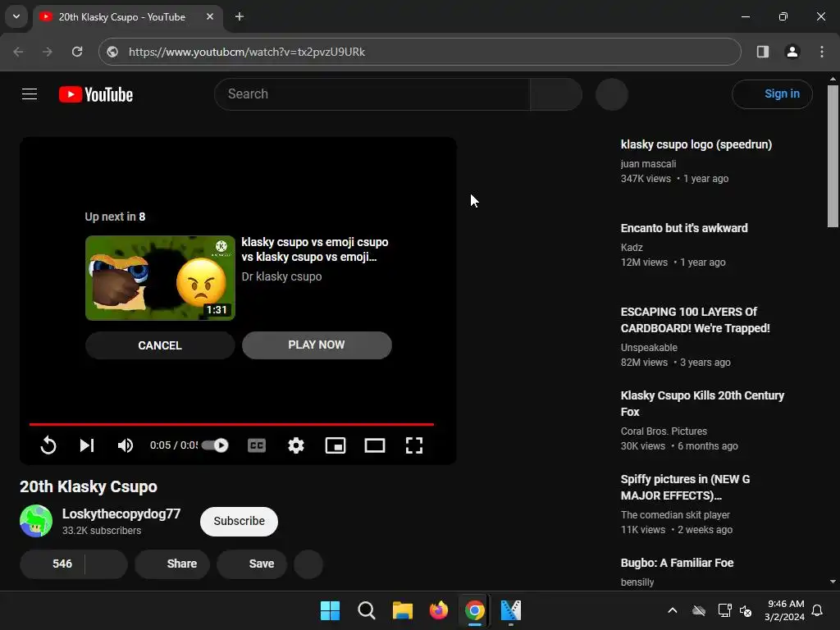Open Encanto but it's awkward video
This screenshot has height=630, width=840.
[x=684, y=228]
